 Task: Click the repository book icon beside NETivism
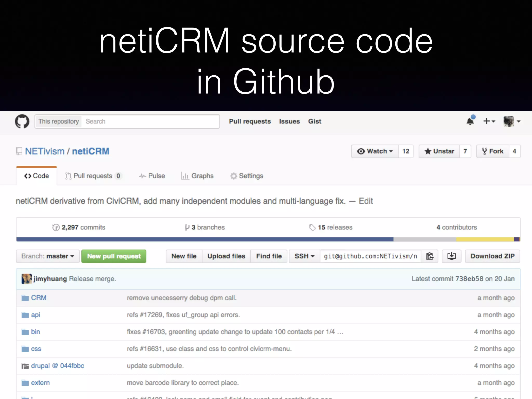19,151
